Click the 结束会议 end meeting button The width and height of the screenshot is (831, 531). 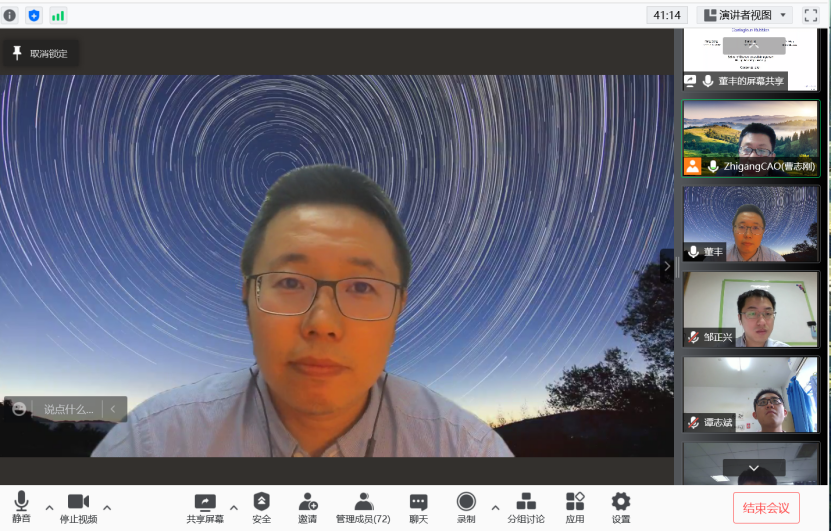[x=766, y=508]
